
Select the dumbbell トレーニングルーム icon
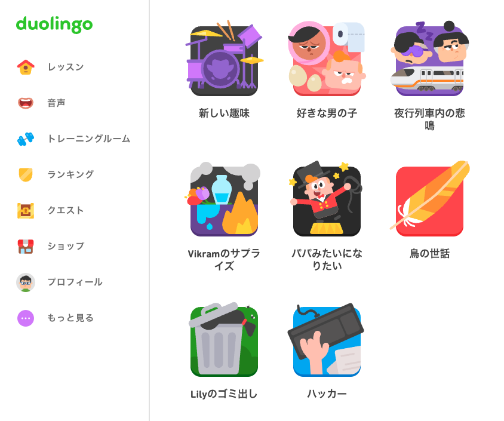click(26, 139)
